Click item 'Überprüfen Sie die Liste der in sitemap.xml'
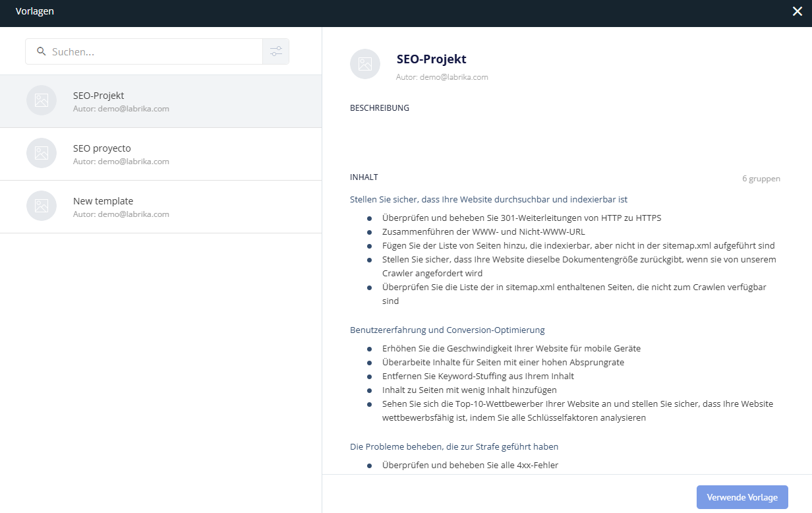The width and height of the screenshot is (812, 513). point(574,294)
